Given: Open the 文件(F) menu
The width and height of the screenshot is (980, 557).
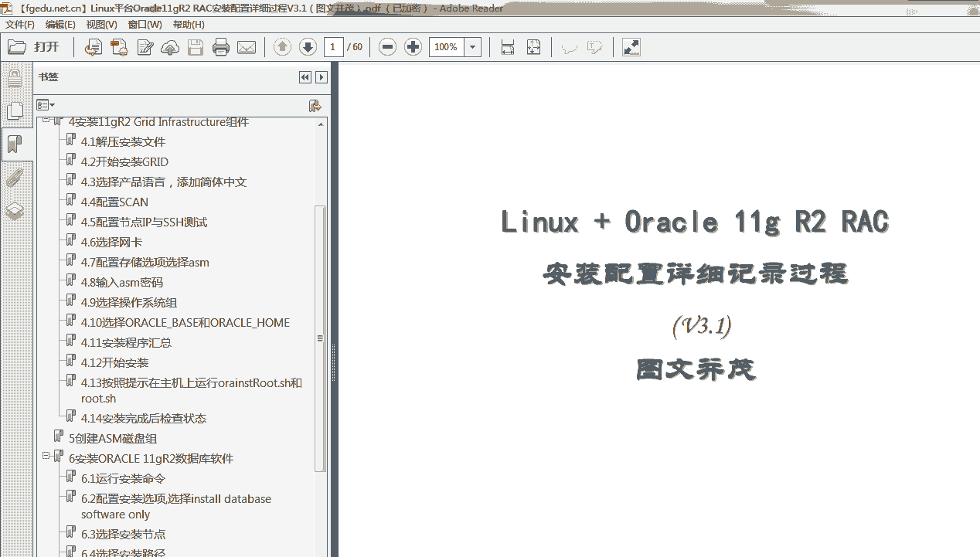Looking at the screenshot, I should 20,25.
